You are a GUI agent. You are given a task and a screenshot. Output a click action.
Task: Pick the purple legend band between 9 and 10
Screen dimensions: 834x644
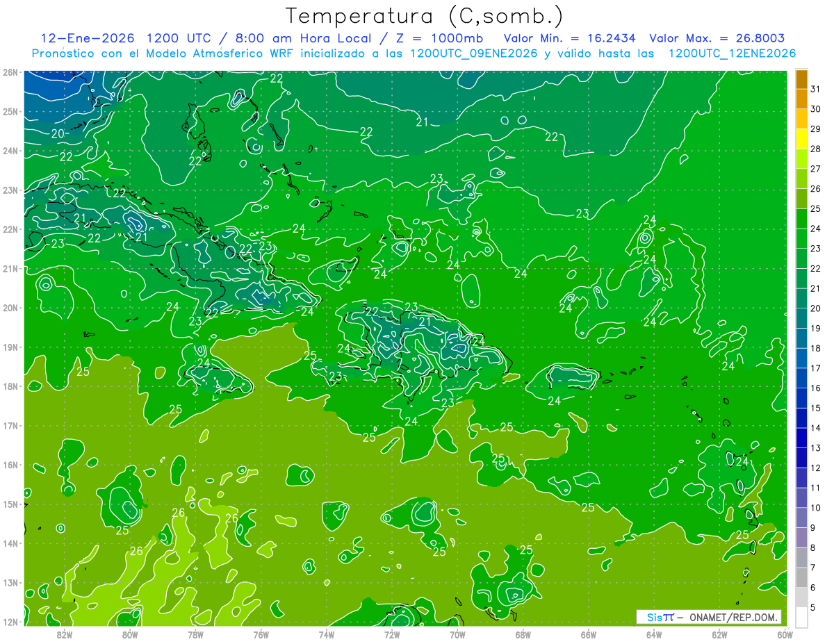[x=801, y=518]
